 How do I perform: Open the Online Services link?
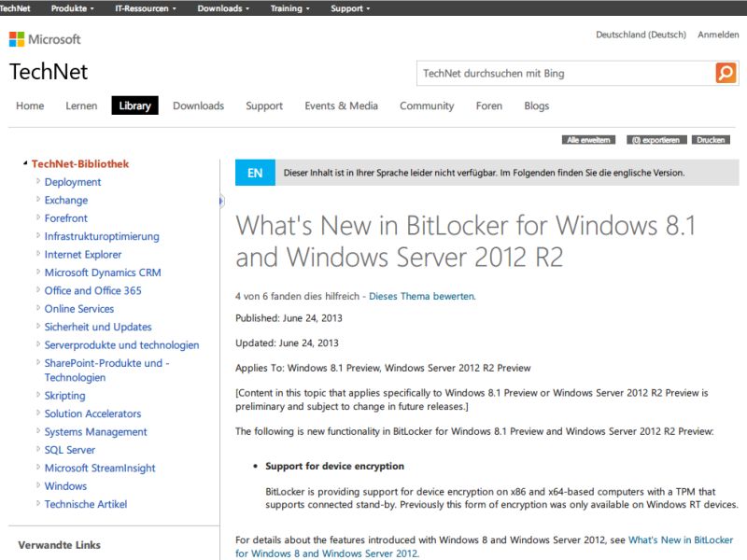79,309
